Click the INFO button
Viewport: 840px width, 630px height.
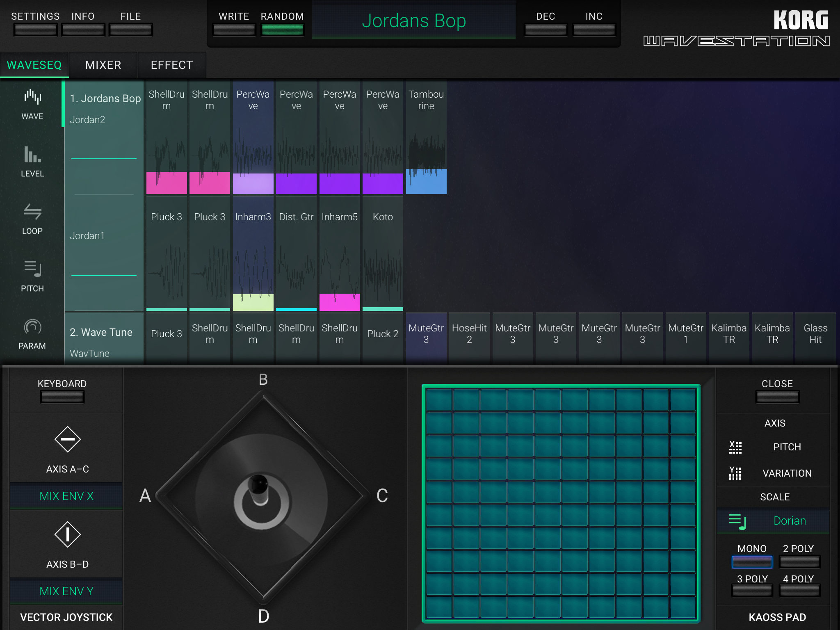83,30
